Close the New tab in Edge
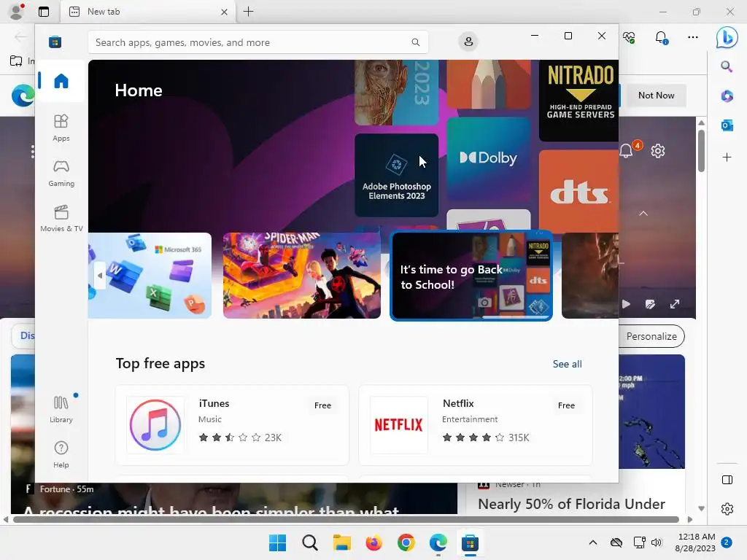The height and width of the screenshot is (560, 747). 225,12
